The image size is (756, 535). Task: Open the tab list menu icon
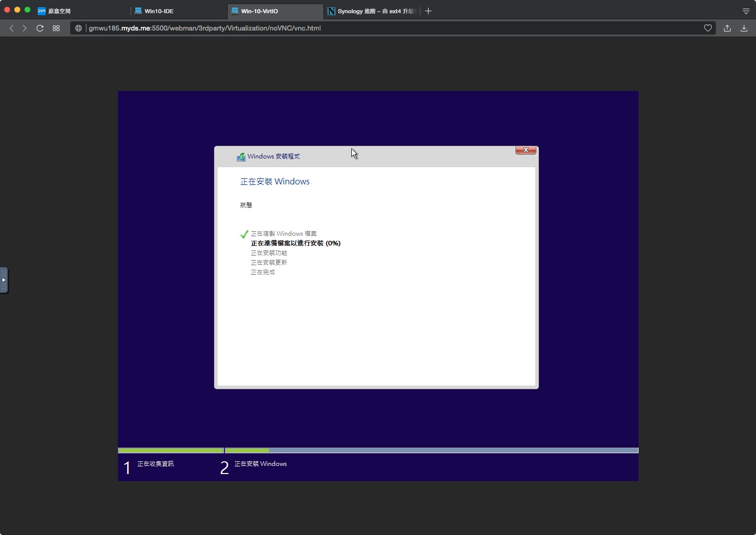(x=746, y=11)
